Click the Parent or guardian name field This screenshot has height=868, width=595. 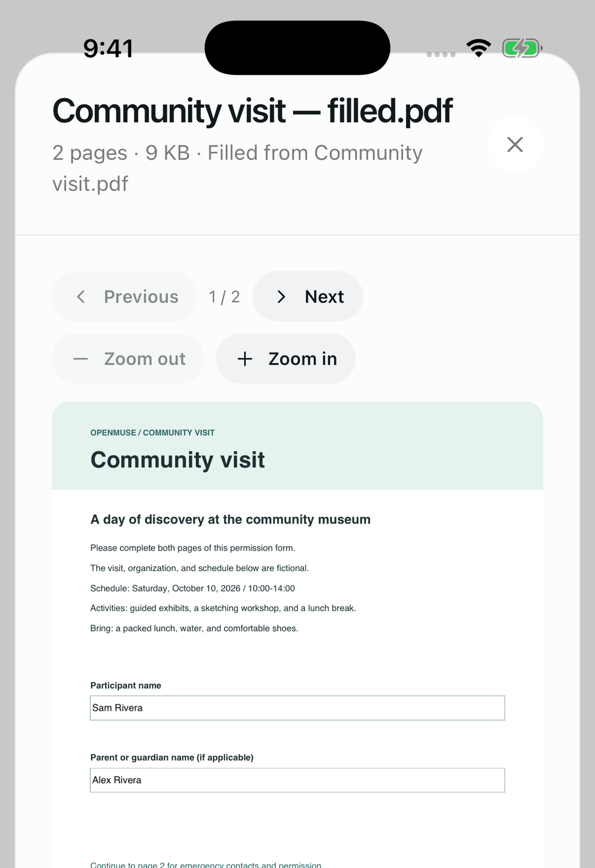coord(297,780)
